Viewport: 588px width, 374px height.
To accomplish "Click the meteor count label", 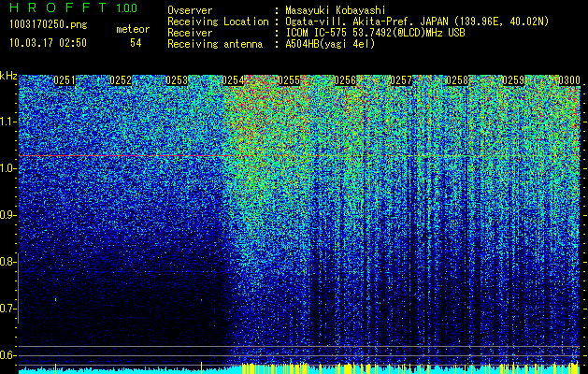I will click(x=133, y=29).
